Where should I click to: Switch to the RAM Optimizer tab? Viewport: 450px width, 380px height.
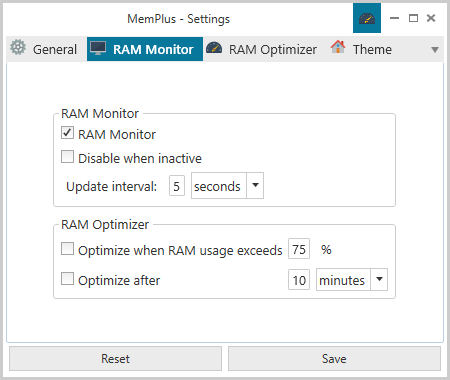coord(262,49)
